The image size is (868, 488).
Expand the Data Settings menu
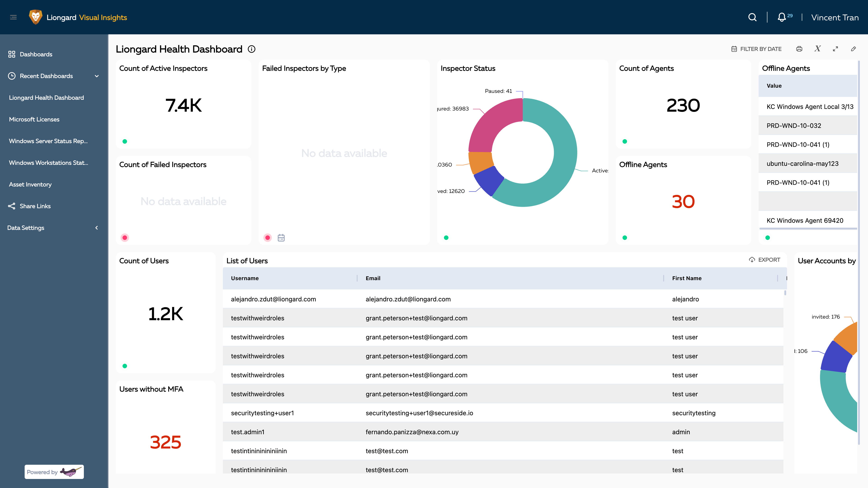[97, 228]
